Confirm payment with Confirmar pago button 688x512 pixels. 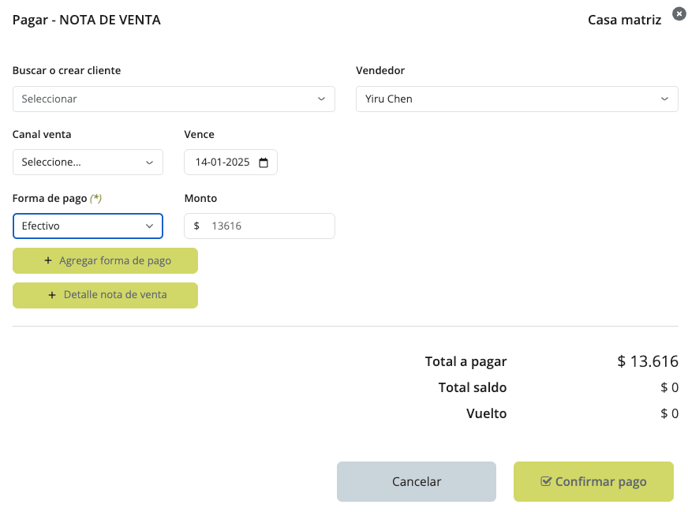[x=594, y=481]
